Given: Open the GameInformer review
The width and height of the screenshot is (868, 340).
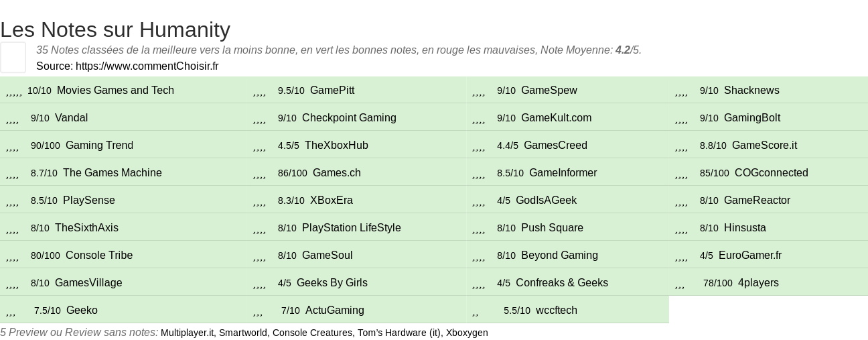Looking at the screenshot, I should click(563, 173).
